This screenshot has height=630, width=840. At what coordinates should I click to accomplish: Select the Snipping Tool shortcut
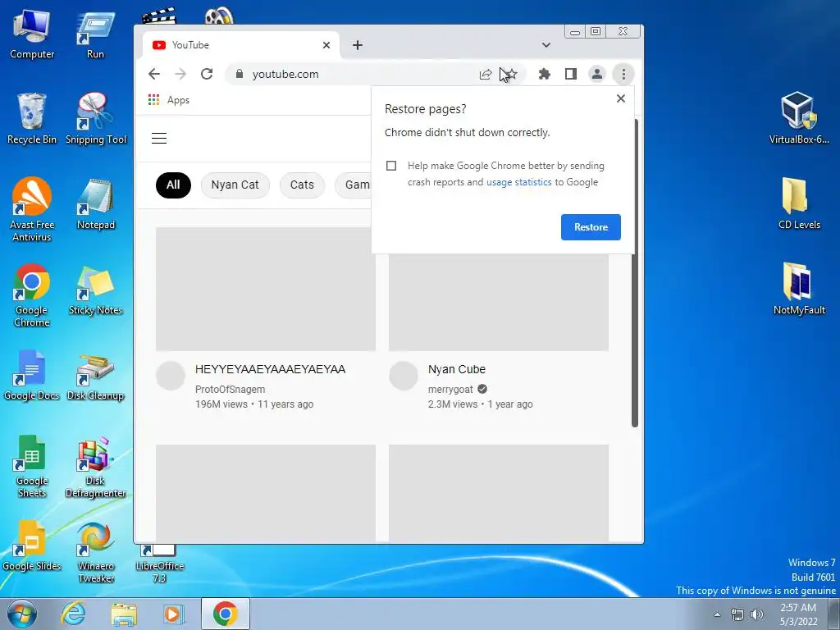[x=96, y=119]
